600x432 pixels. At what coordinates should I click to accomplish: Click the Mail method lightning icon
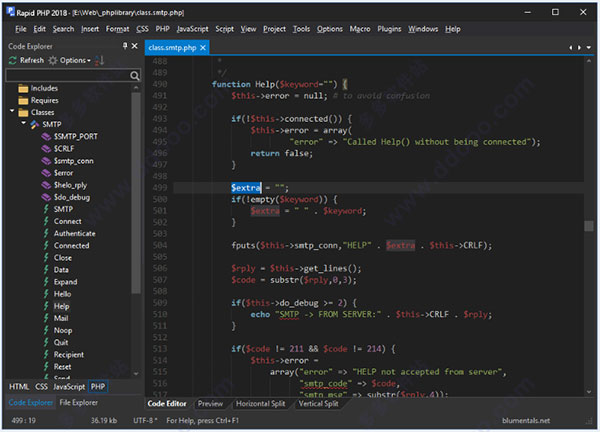(x=46, y=318)
